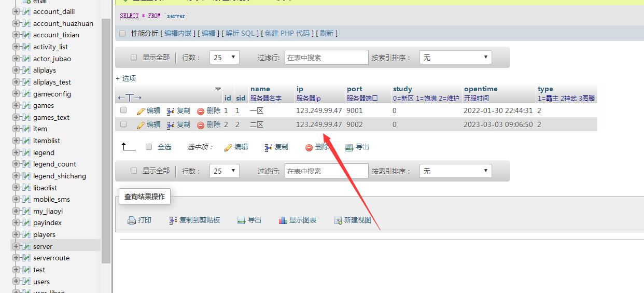Viewport: 644px width, 293px height.
Task: Expand the players table tree node
Action: (x=16, y=234)
